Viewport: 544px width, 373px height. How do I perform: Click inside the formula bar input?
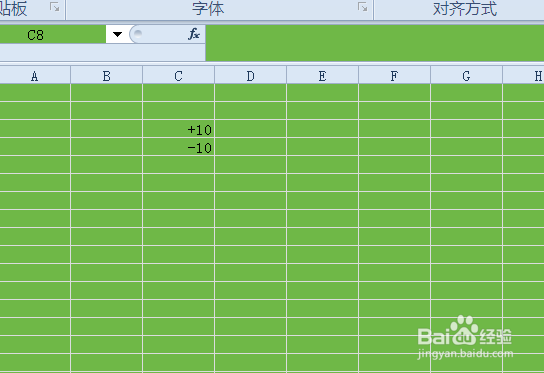coord(375,43)
